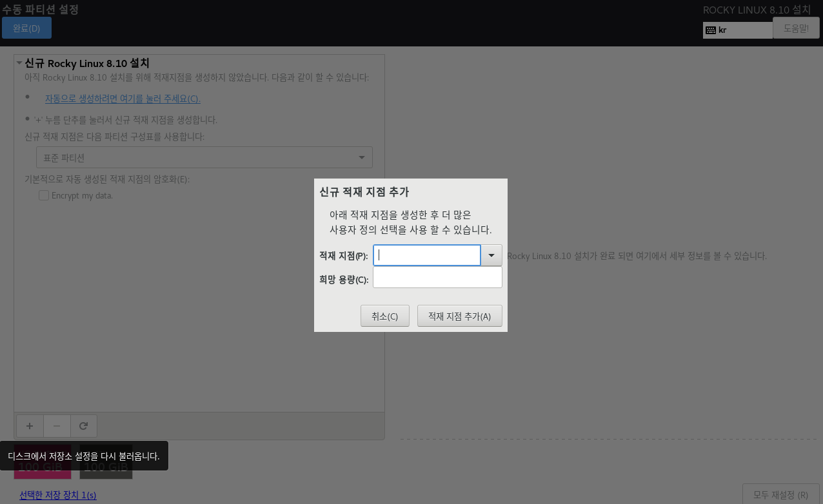Toggle the Encrypt my data checkbox
The width and height of the screenshot is (823, 504).
pyautogui.click(x=44, y=195)
